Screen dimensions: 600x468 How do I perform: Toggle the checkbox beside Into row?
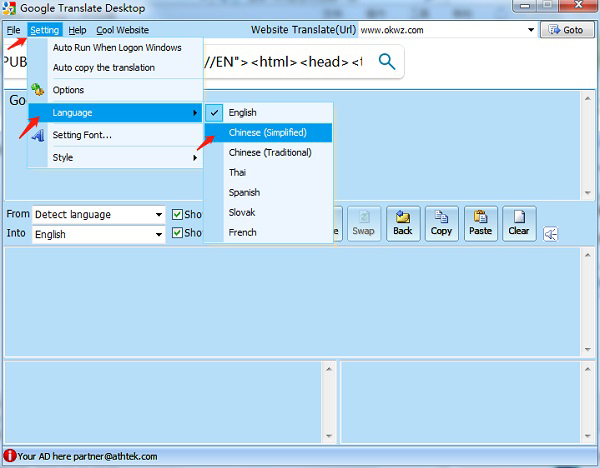177,232
